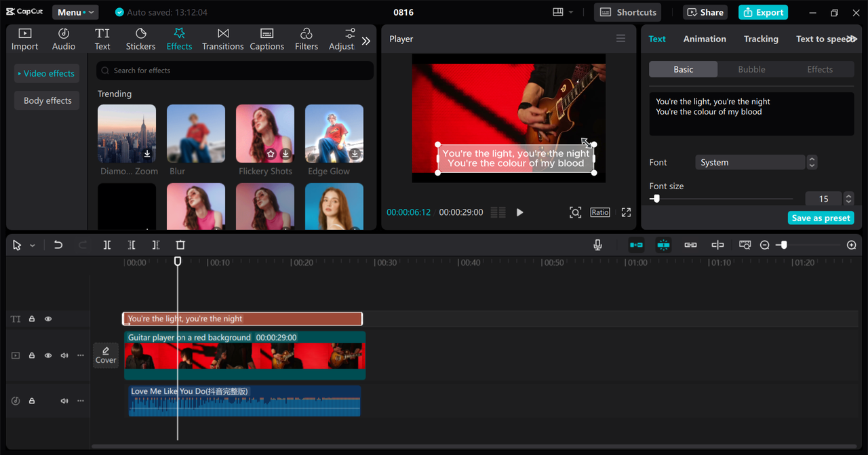The image size is (868, 455).
Task: Delete the selected clip with trash icon
Action: (180, 245)
